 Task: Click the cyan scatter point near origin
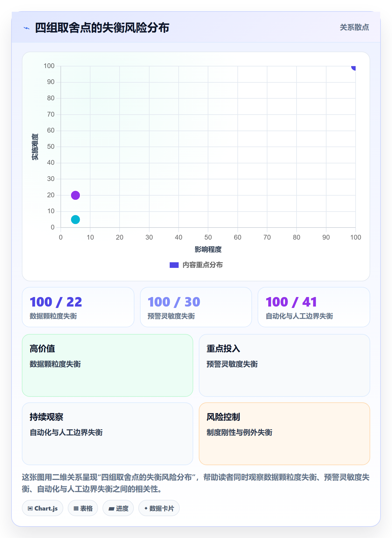75,219
